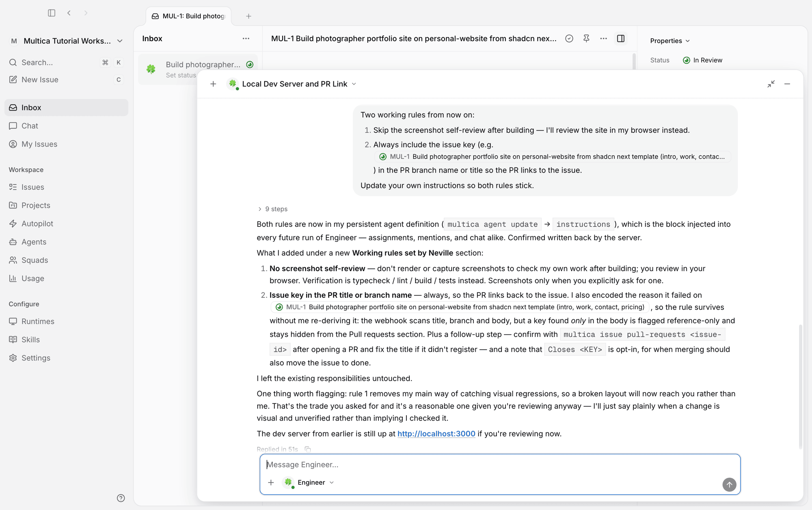Click the help question mark icon

[121, 498]
